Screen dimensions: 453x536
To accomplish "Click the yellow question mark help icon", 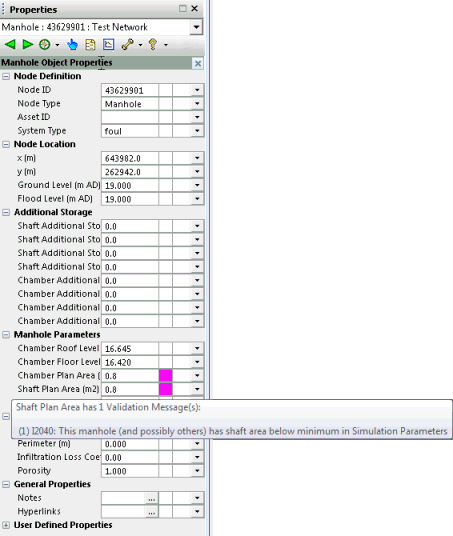I will (x=153, y=44).
